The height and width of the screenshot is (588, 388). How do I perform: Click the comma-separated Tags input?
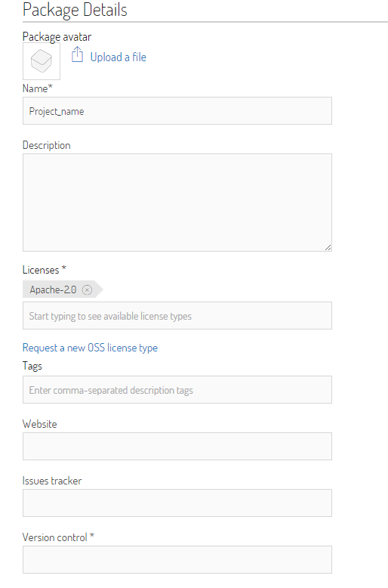[x=177, y=390]
